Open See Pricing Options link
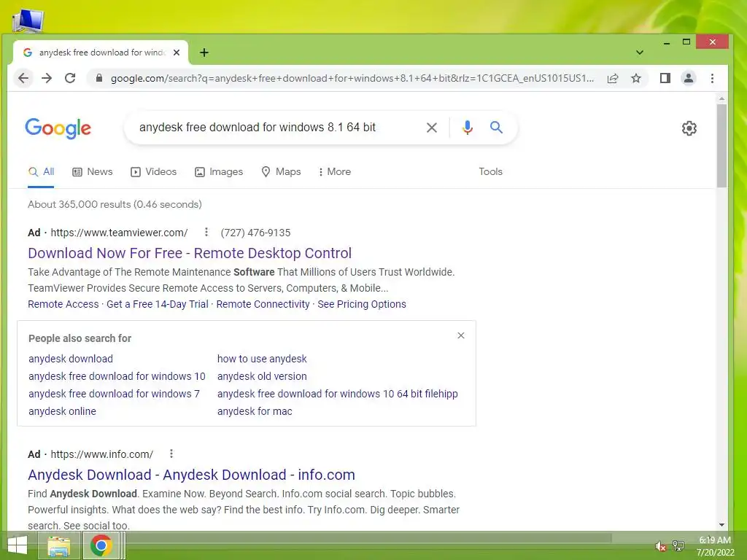Viewport: 747px width, 560px height. tap(362, 304)
